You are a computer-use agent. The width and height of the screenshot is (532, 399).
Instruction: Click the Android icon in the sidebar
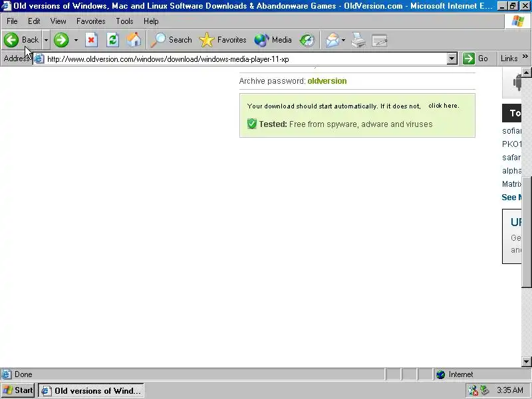[x=517, y=82]
